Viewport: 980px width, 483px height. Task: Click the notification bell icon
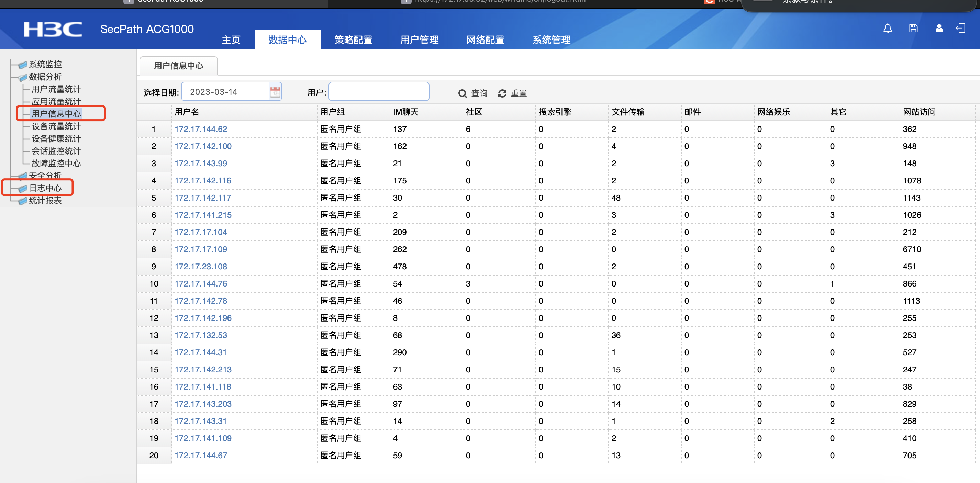pyautogui.click(x=887, y=29)
